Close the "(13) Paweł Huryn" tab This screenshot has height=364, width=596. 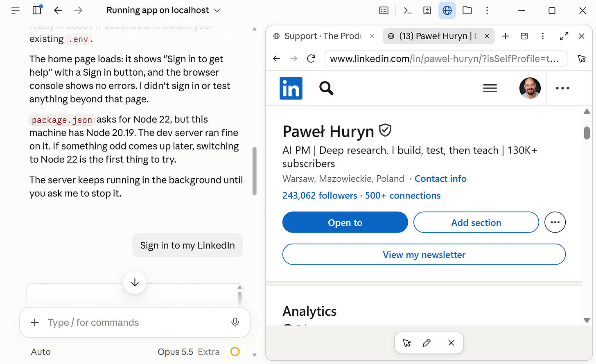487,36
